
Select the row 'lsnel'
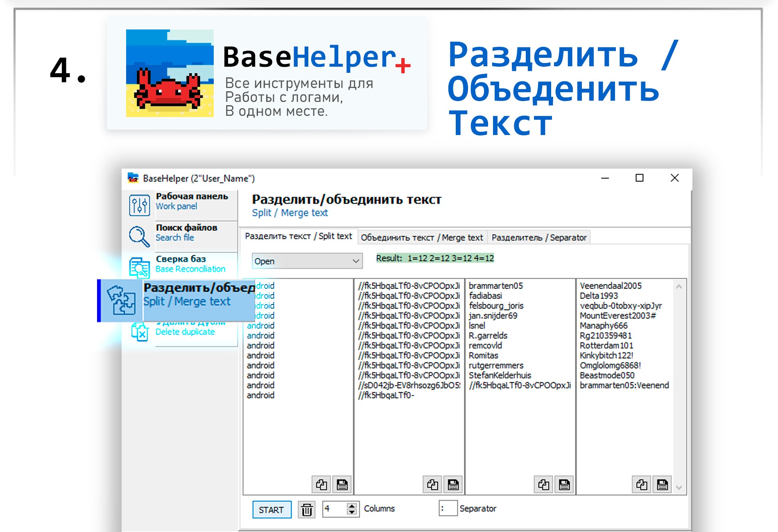477,326
